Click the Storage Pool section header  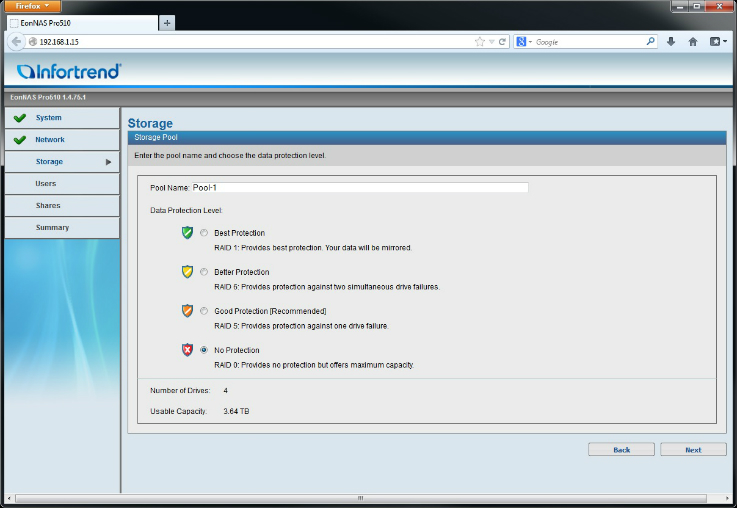tap(427, 137)
